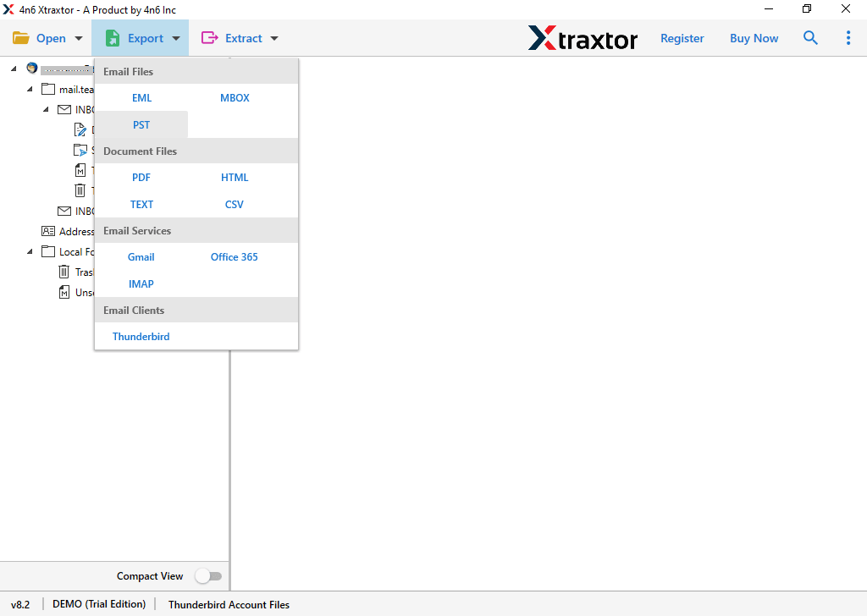Choose CSV export format

(234, 205)
